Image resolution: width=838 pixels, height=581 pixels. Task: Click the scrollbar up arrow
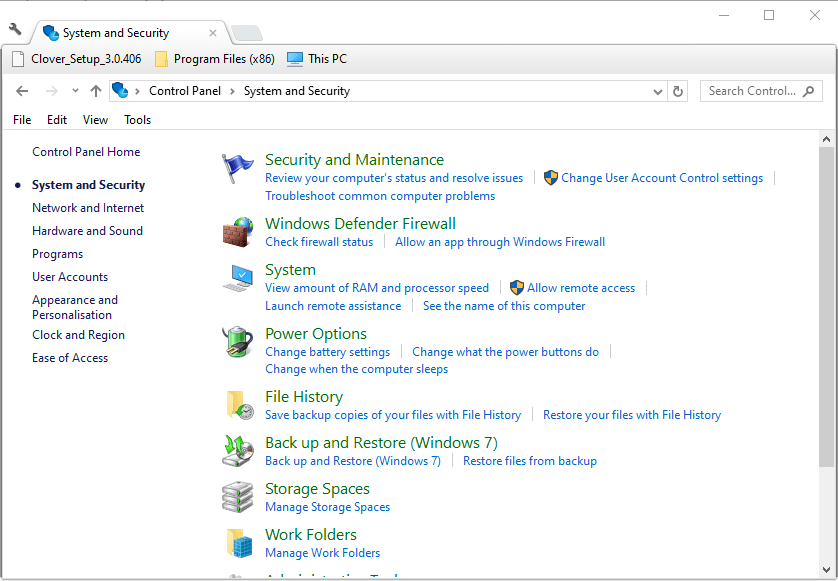coord(827,140)
